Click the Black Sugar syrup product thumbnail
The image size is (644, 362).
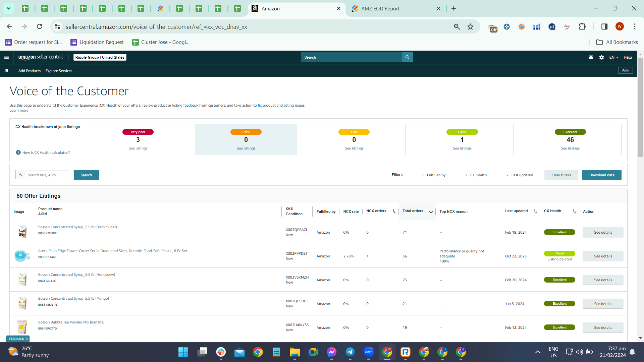22,232
